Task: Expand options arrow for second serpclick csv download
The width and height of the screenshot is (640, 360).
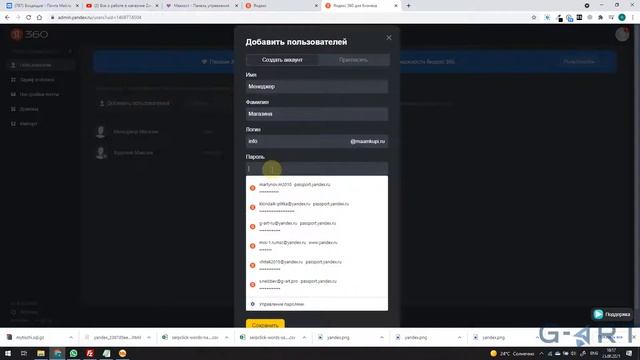Action: [x=304, y=338]
